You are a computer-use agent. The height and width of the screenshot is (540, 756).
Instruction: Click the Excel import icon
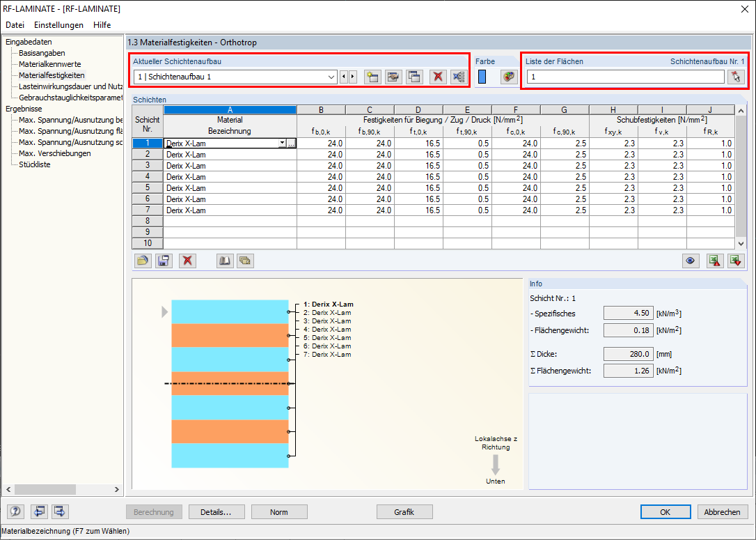[x=736, y=261]
